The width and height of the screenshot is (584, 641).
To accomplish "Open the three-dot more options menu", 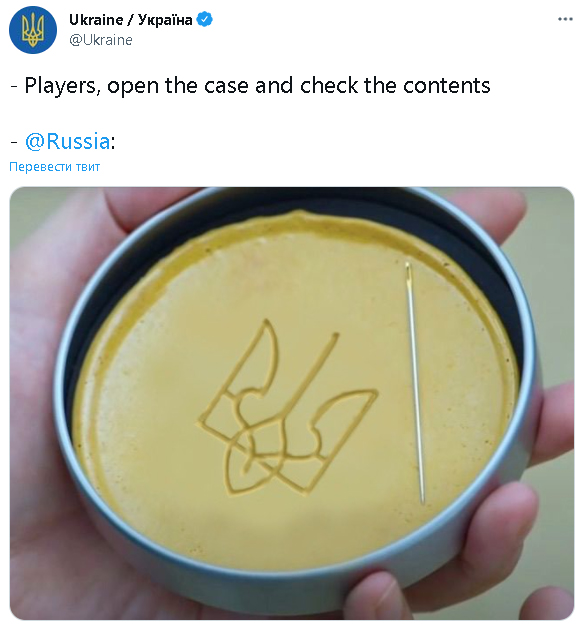I will [x=565, y=19].
